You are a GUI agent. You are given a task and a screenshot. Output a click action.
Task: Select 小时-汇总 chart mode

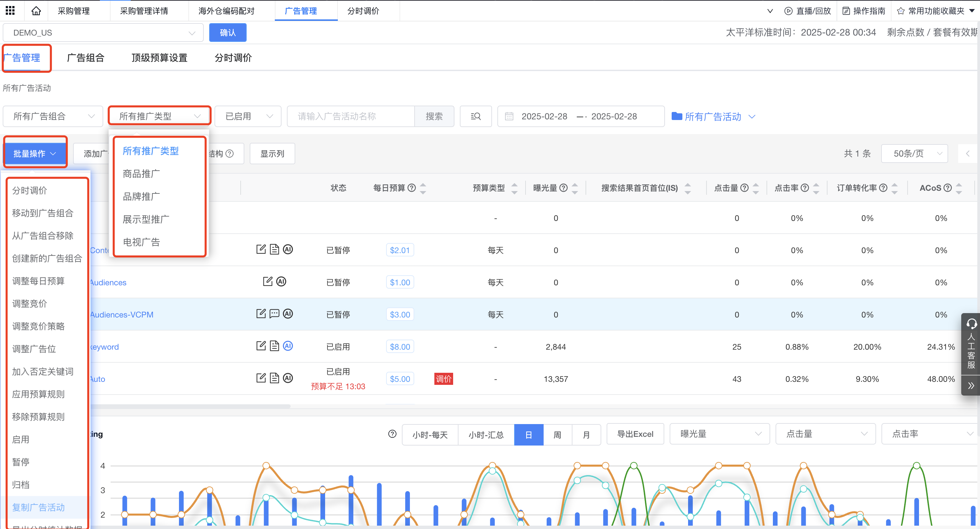pos(486,434)
